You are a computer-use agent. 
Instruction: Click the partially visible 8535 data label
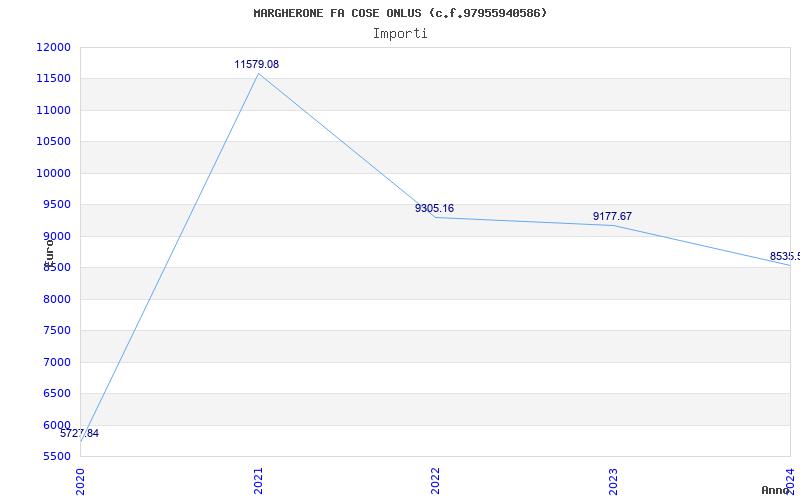point(785,256)
